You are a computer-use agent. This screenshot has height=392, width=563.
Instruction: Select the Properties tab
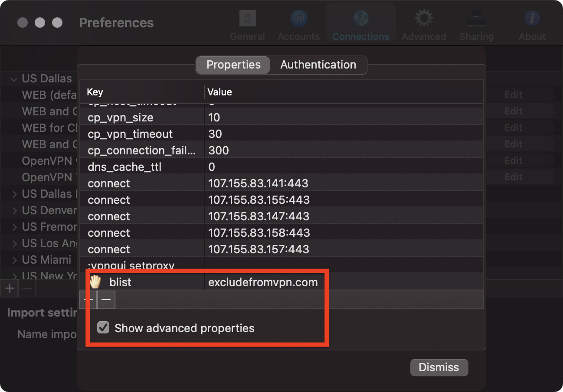click(233, 65)
